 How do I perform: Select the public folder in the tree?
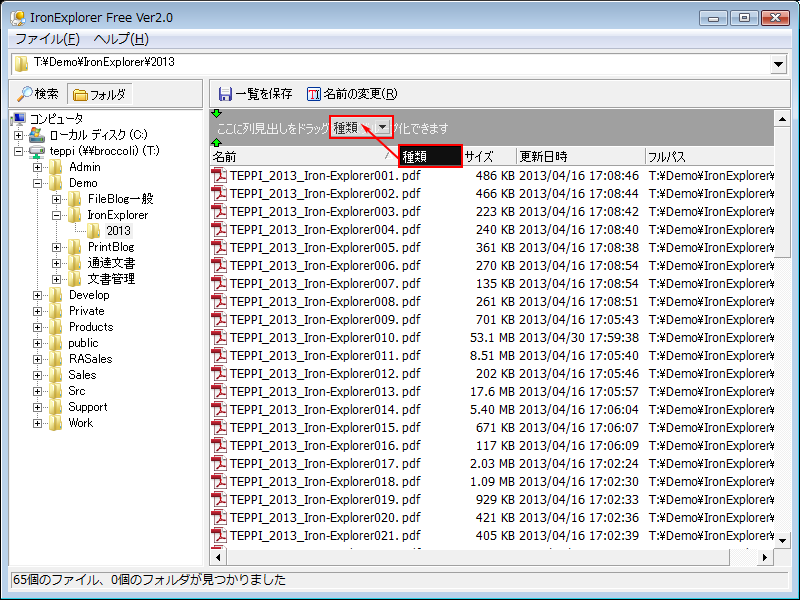[x=83, y=343]
